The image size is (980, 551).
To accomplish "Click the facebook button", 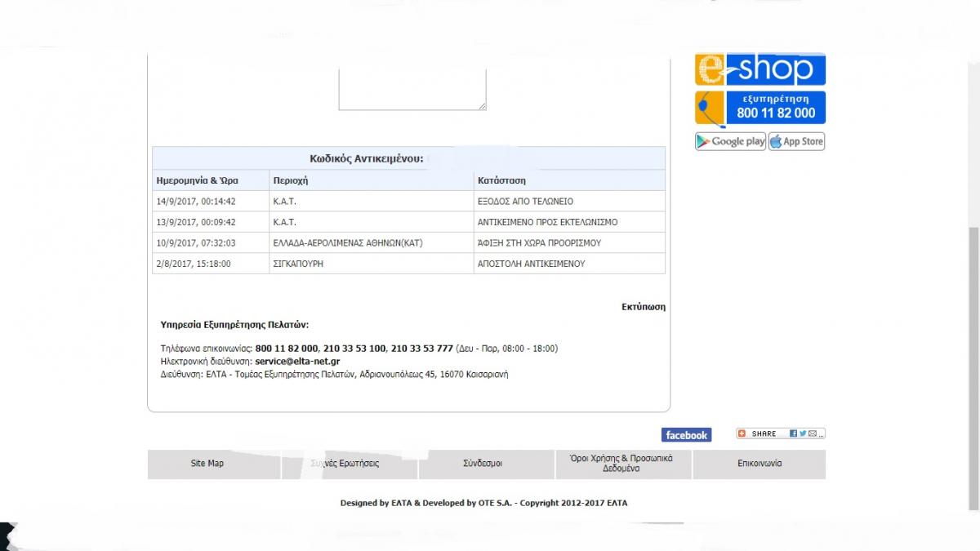I will 686,435.
